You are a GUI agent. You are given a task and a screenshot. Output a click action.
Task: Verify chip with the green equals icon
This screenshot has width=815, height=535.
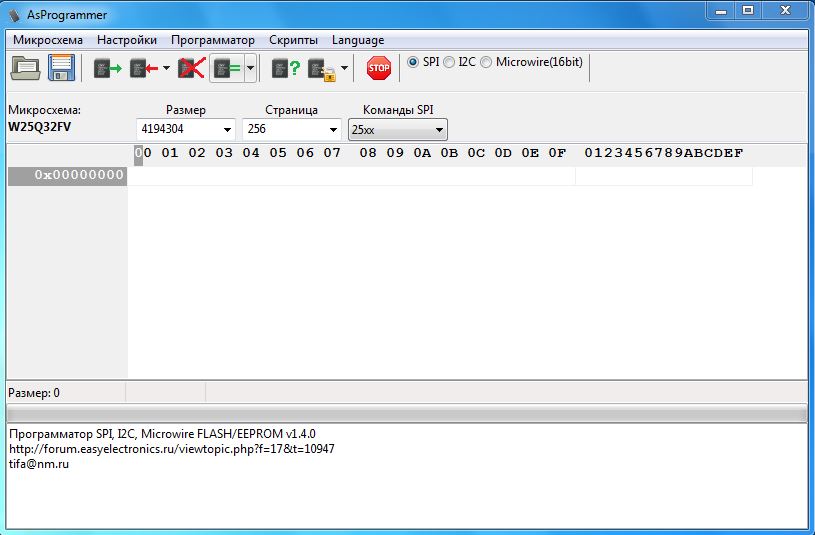227,68
